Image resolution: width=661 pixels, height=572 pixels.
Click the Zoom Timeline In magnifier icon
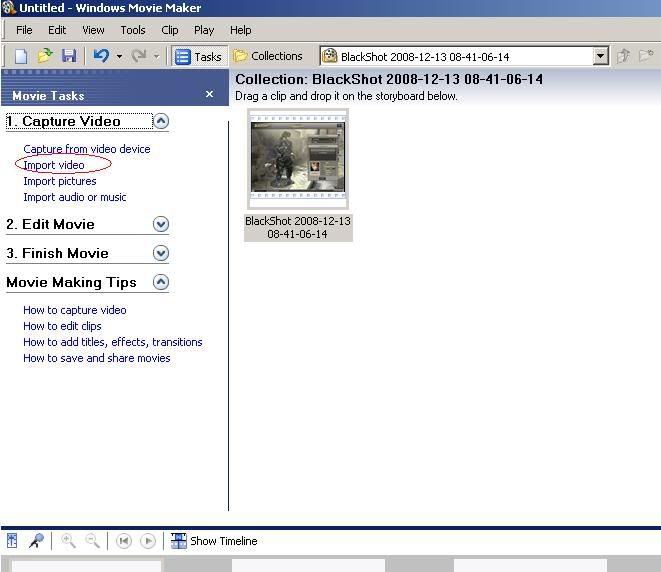[68, 541]
